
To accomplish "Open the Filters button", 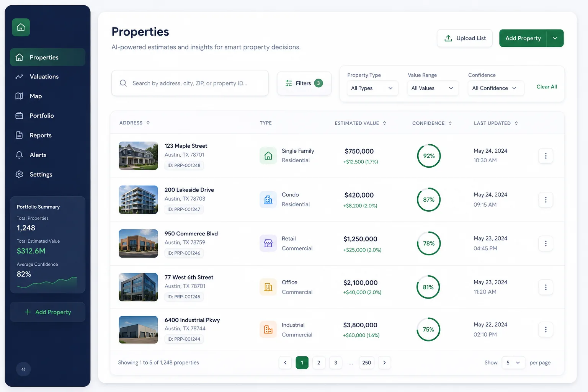I will click(304, 83).
